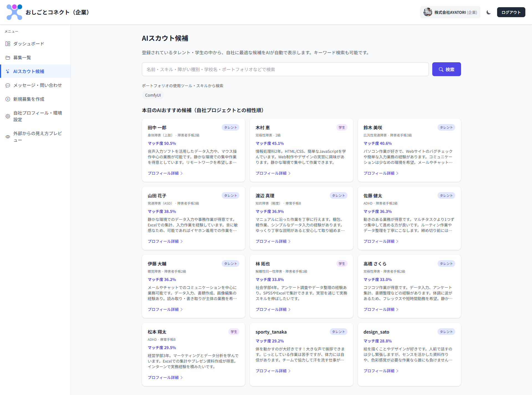Go to 新規募集を作成
Viewport: 532px width, 395px height.
click(x=35, y=99)
